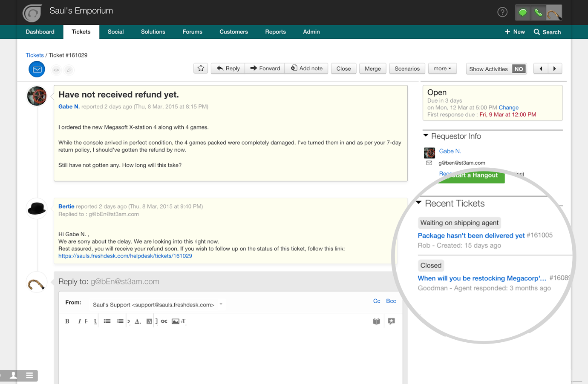Open the Dashboard tab
This screenshot has height=384, width=588.
(x=40, y=32)
